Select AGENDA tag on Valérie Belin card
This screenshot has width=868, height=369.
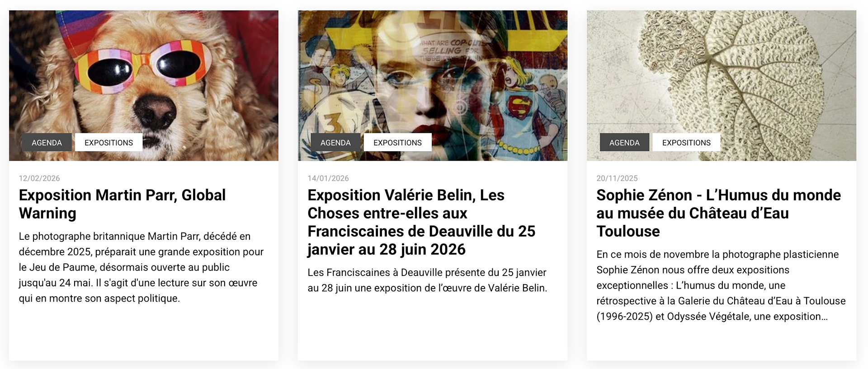click(335, 143)
